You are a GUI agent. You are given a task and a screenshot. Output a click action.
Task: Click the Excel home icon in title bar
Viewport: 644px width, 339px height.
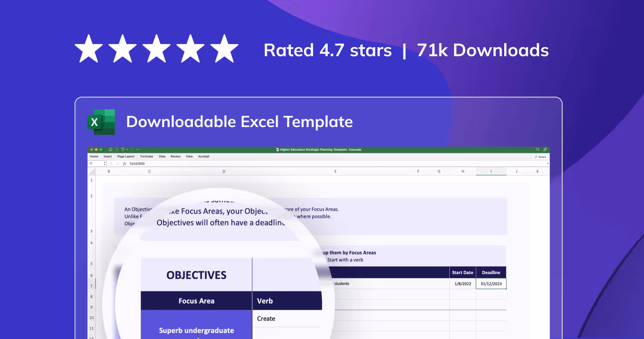coord(110,149)
